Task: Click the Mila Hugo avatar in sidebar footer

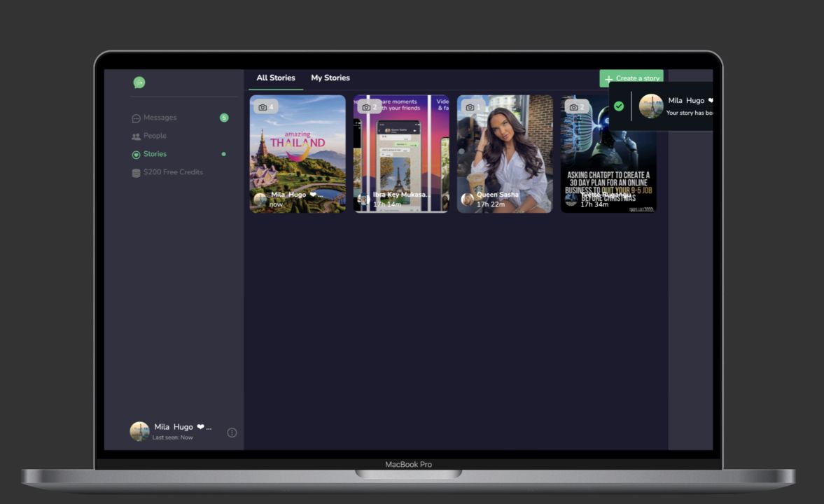Action: [139, 431]
